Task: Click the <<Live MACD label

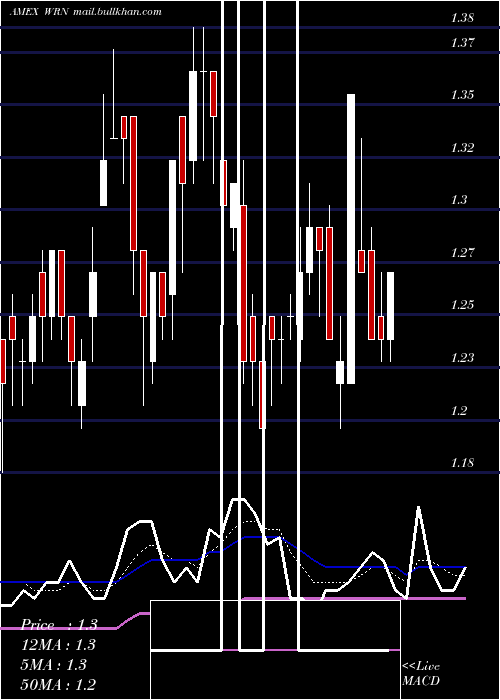Action: tap(421, 674)
